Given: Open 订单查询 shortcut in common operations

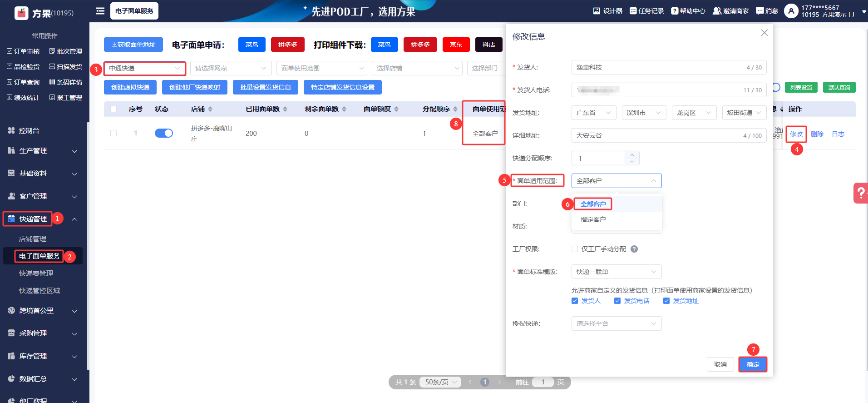Looking at the screenshot, I should point(23,82).
